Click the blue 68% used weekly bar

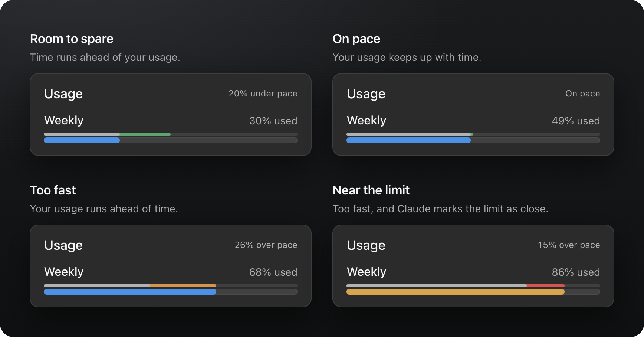point(130,292)
